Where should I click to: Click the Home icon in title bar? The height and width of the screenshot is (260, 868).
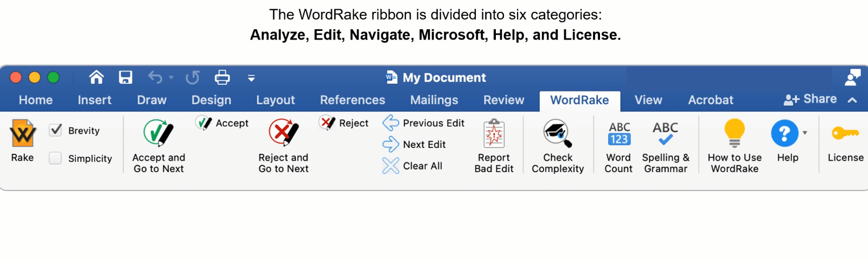[x=97, y=77]
